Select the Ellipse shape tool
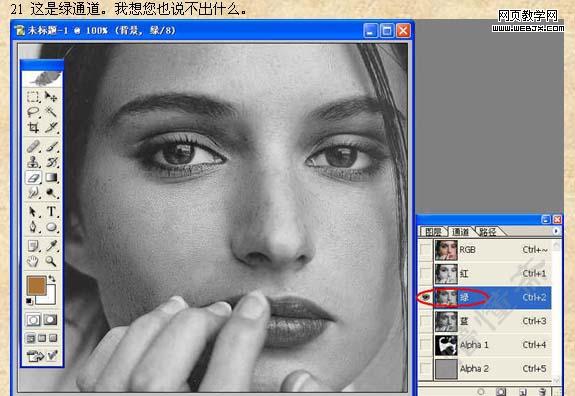 51,227
